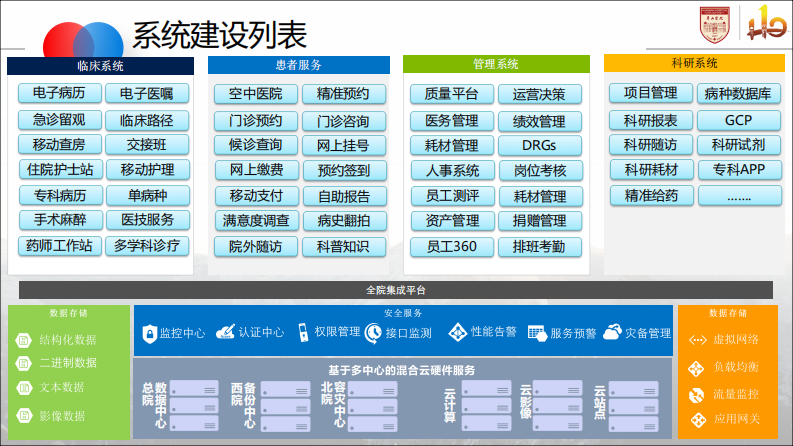Click the ellipsis button under 专科APP
The height and width of the screenshot is (446, 793).
click(x=739, y=196)
